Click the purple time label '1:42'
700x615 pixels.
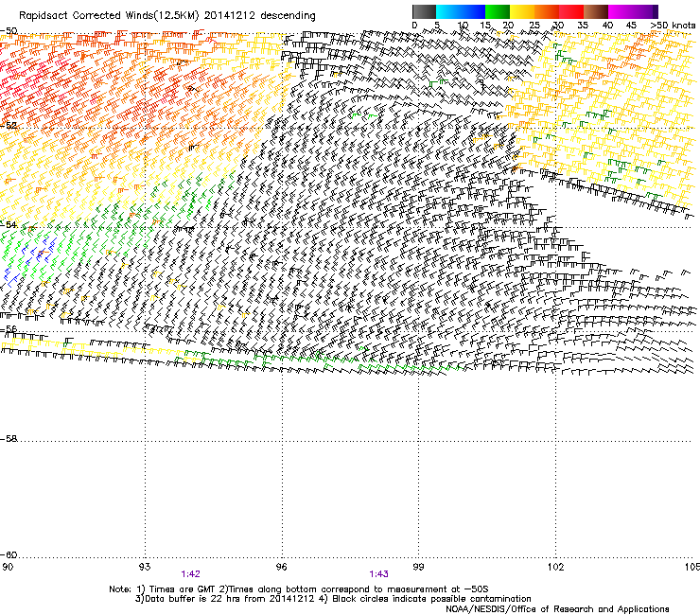click(x=191, y=574)
